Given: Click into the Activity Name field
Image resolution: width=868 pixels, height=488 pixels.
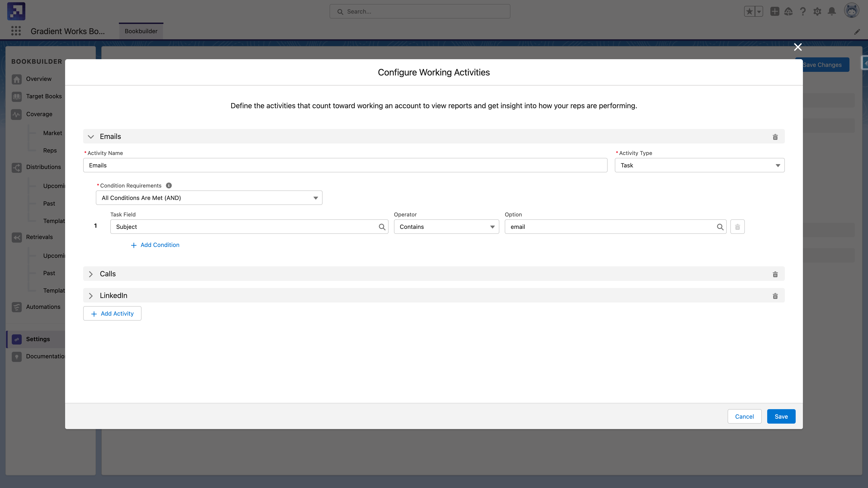Looking at the screenshot, I should [x=345, y=165].
